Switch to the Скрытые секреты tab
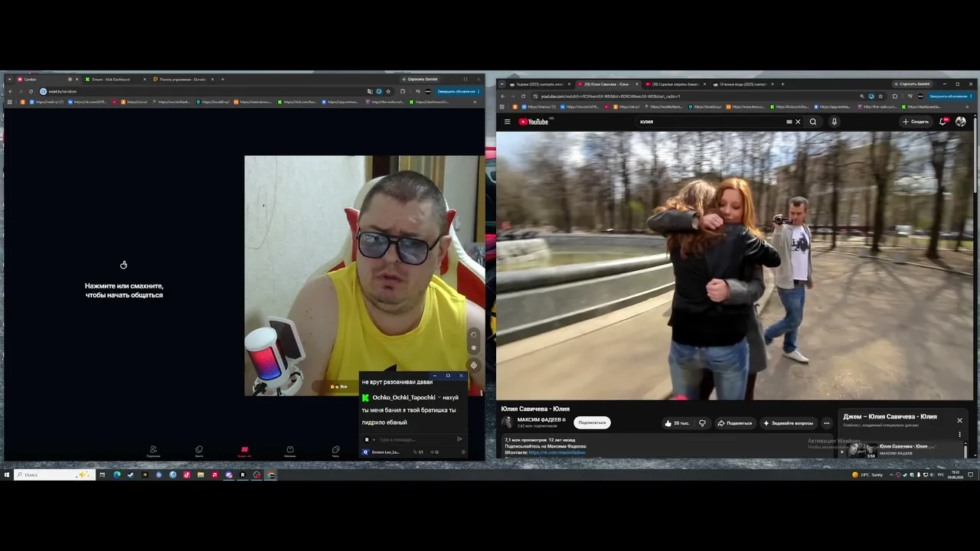 click(x=676, y=84)
